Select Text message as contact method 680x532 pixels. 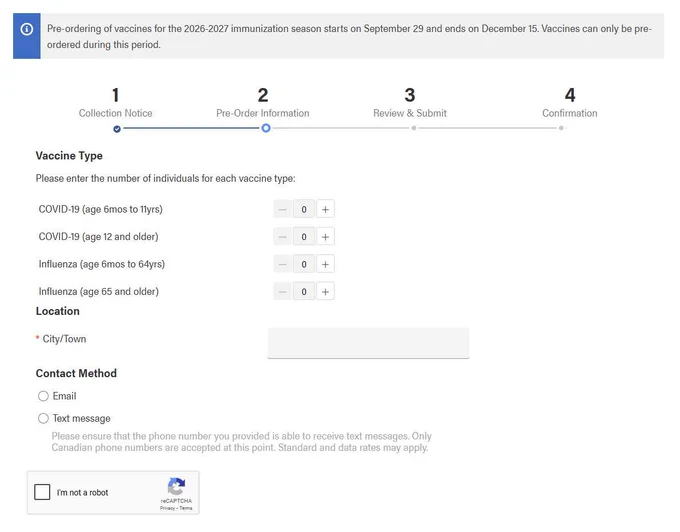[x=43, y=418]
